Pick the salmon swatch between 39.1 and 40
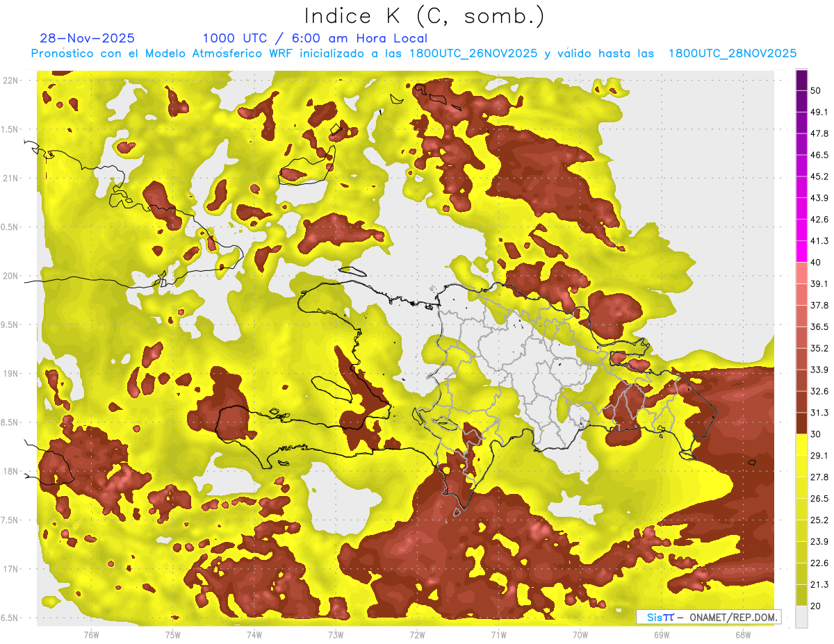 click(801, 273)
